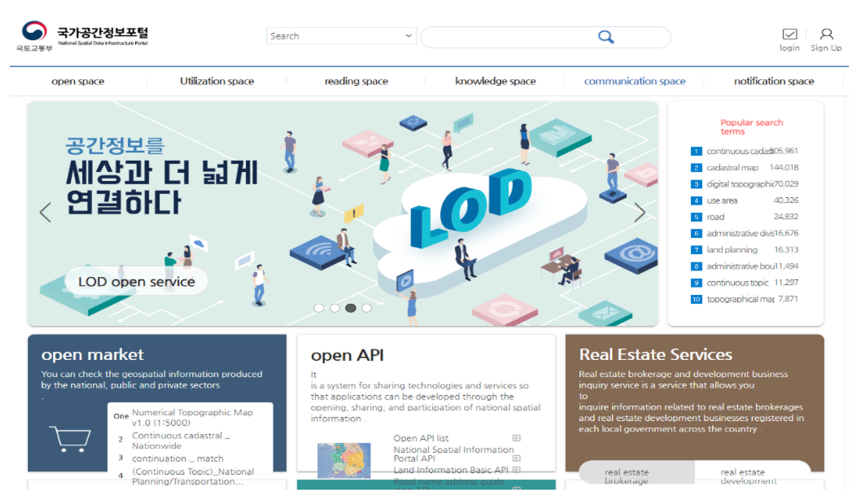Open the Search category dropdown
863x504 pixels.
[341, 36]
